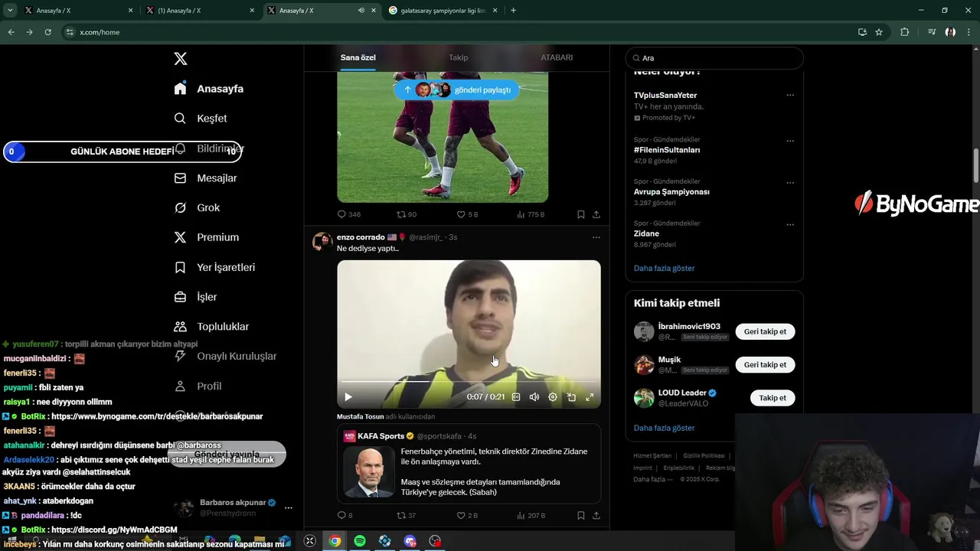Open options for Zidane trend
The height and width of the screenshot is (551, 980).
coord(790,225)
